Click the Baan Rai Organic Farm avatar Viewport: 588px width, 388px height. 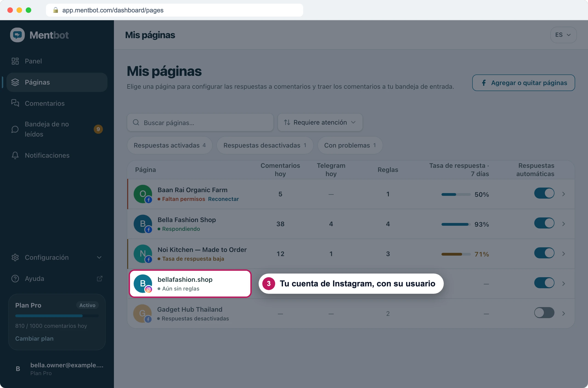(x=143, y=194)
